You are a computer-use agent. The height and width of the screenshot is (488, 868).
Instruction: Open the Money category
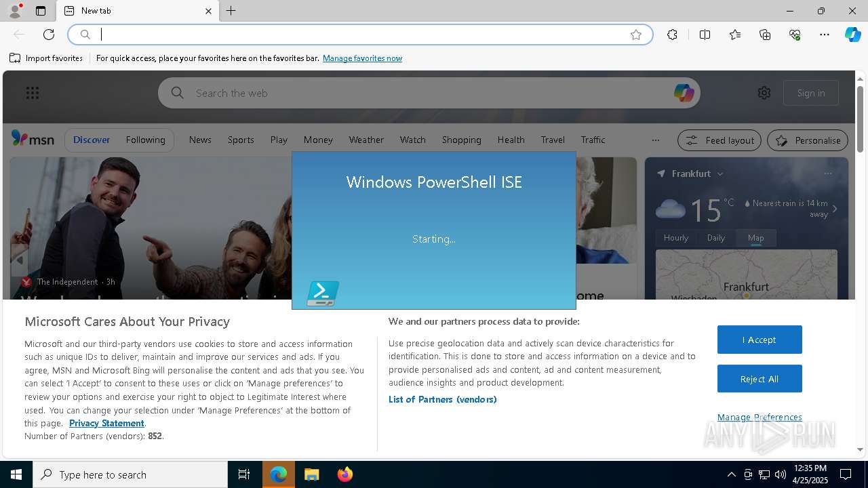(318, 140)
